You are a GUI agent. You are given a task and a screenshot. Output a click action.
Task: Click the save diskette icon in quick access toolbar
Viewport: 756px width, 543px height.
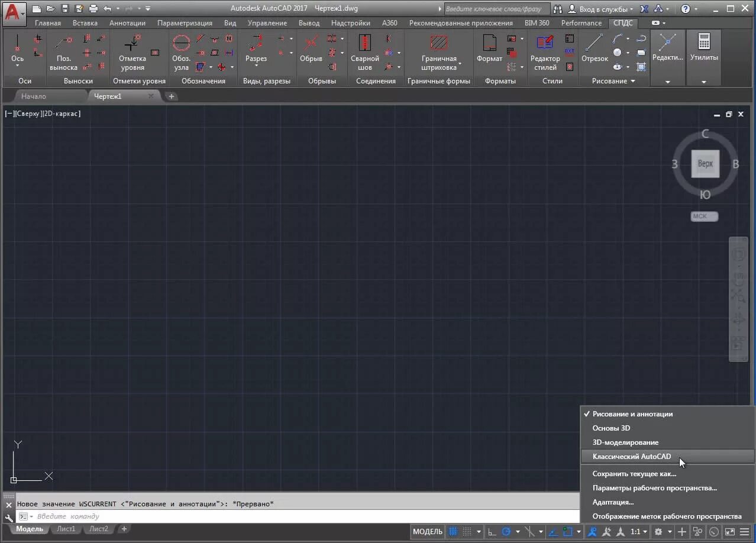tap(65, 9)
